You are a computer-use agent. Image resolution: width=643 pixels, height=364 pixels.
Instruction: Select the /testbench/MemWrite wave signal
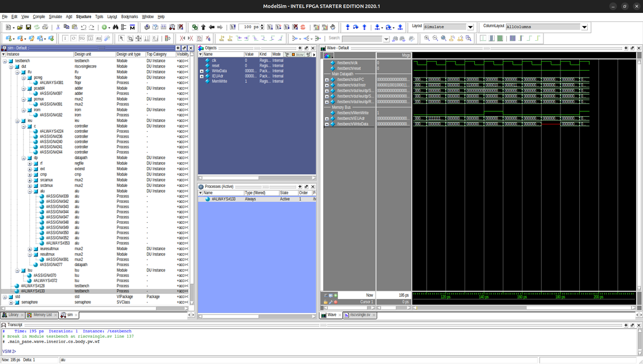353,113
